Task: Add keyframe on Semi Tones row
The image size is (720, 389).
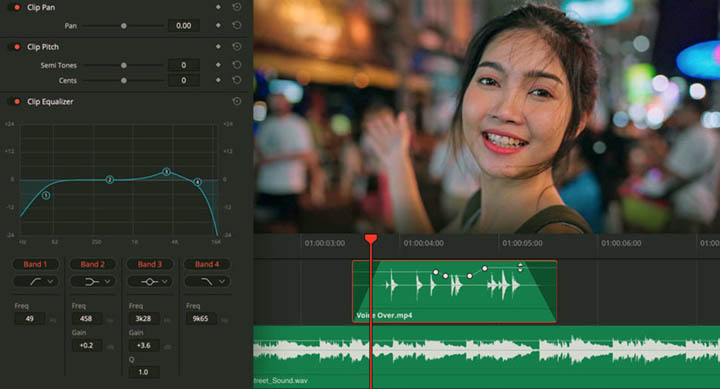Action: coord(218,65)
